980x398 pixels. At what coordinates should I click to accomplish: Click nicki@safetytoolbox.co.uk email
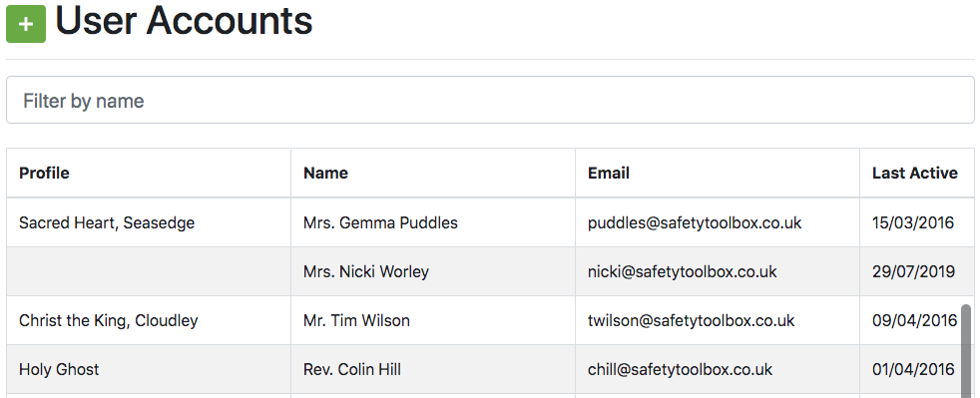tap(682, 271)
